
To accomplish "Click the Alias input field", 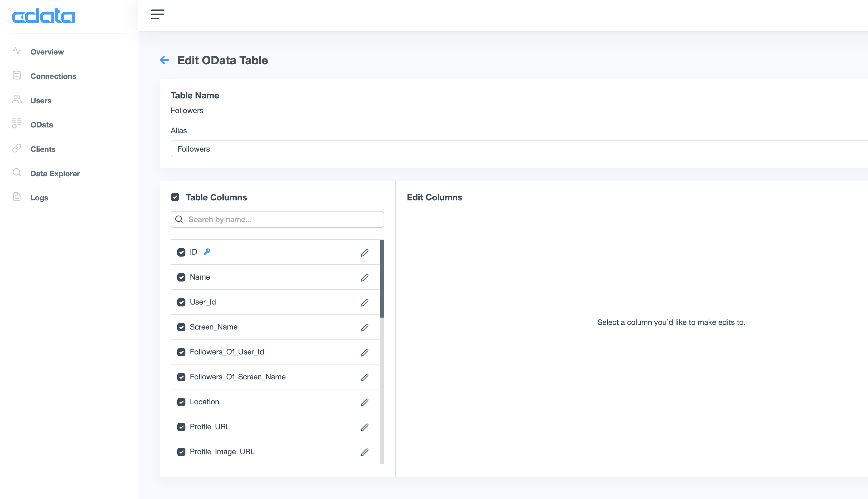I will [514, 149].
